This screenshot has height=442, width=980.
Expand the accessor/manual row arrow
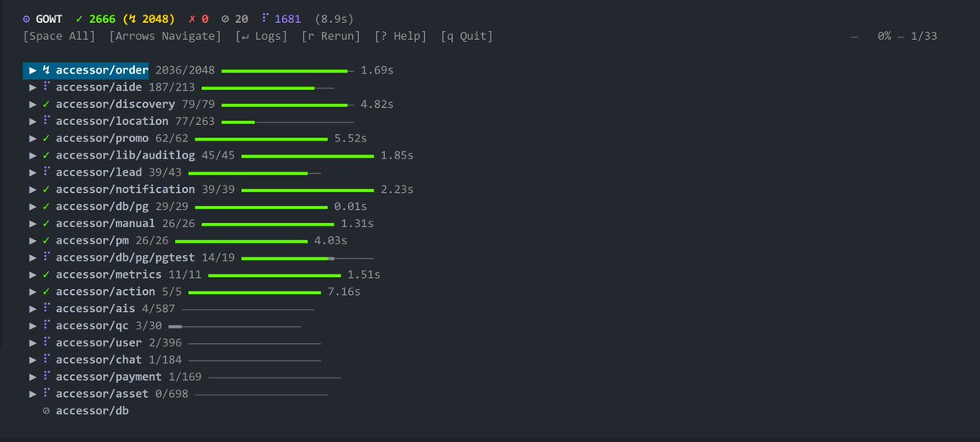click(x=34, y=223)
